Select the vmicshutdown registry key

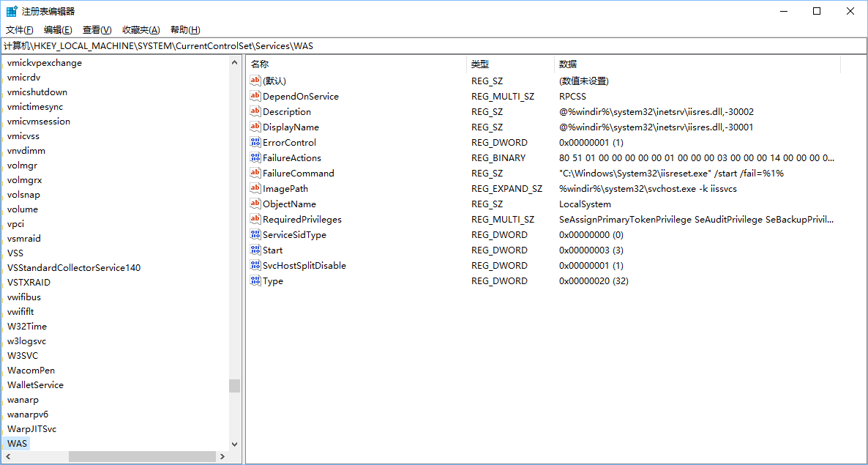tap(37, 92)
